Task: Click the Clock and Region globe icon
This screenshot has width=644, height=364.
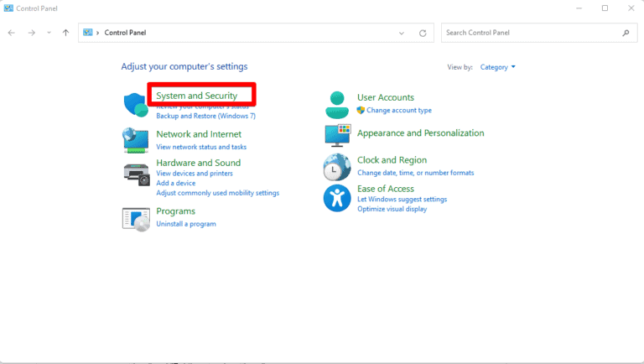Action: coord(337,167)
